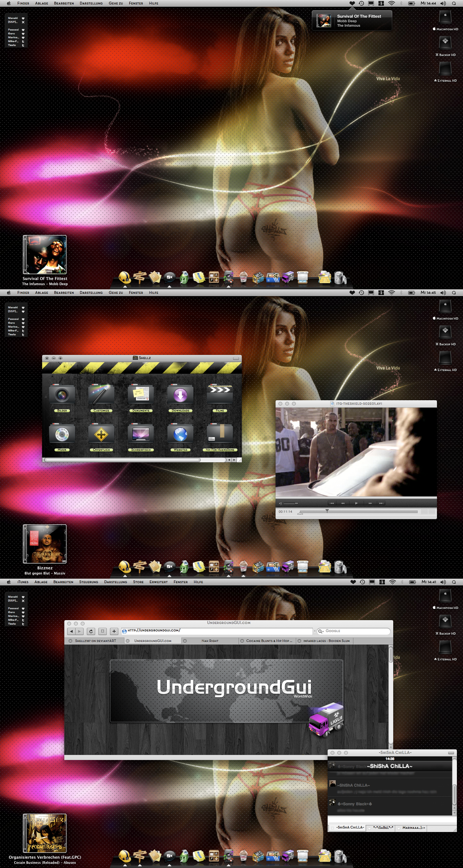Toggle the toolbar pill button in Shellz window
Viewport: 463px width, 868px height.
point(236,358)
